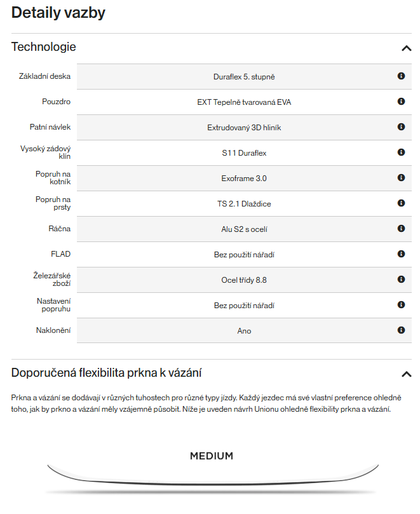This screenshot has width=420, height=514.
Task: Click info icon for Popruh na kotník
Action: (x=401, y=178)
